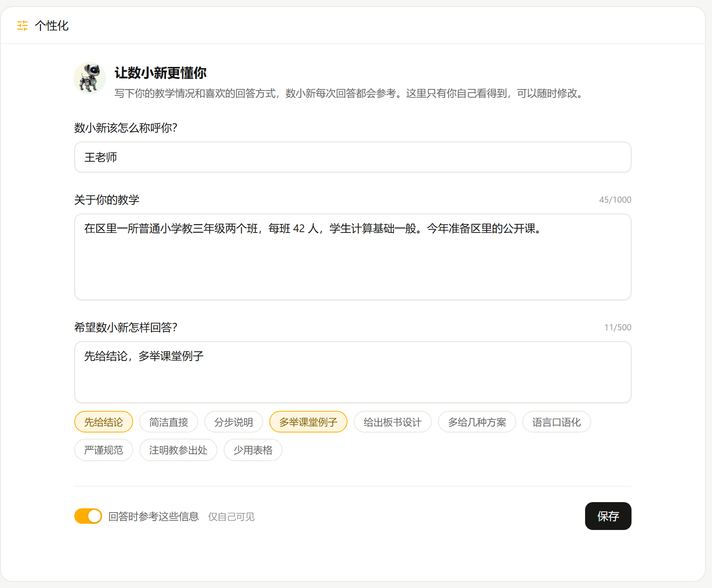Click the 关于你的教学 text area

(353, 257)
